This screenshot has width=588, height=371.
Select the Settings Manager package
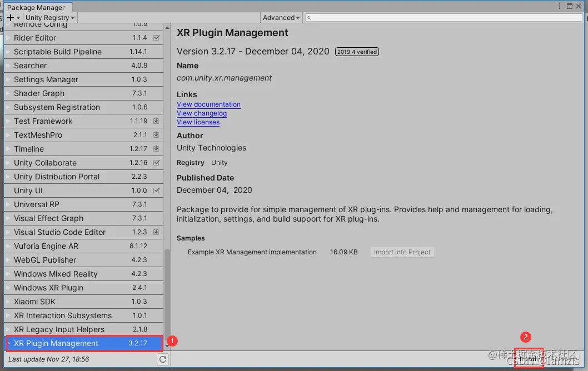[83, 79]
